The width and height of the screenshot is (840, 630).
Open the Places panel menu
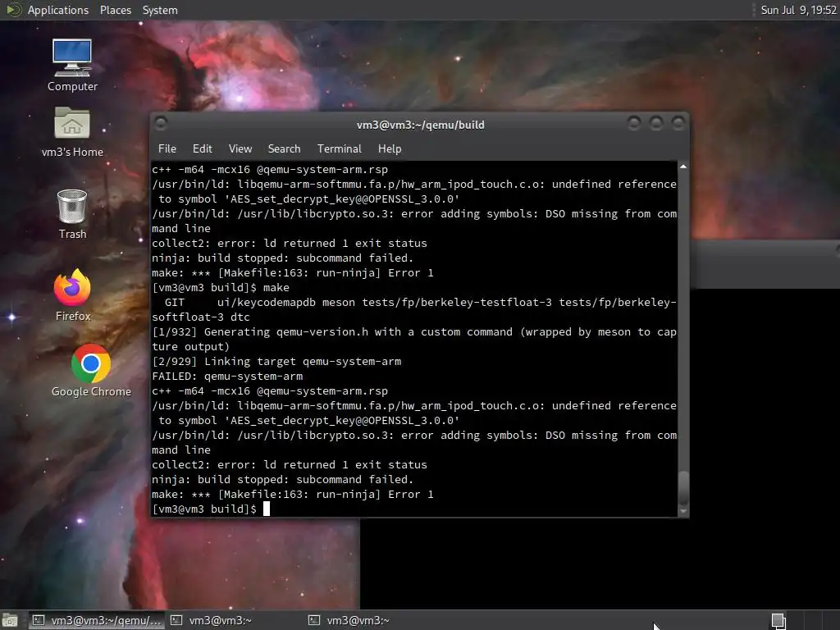[x=115, y=10]
